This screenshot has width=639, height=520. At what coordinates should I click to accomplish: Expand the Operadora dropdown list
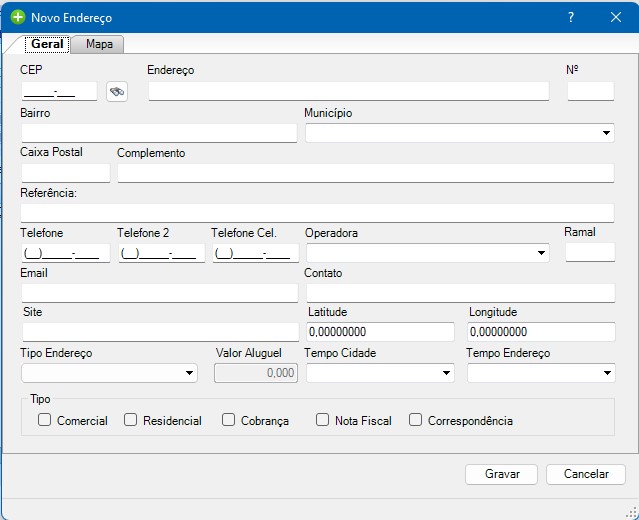(541, 253)
